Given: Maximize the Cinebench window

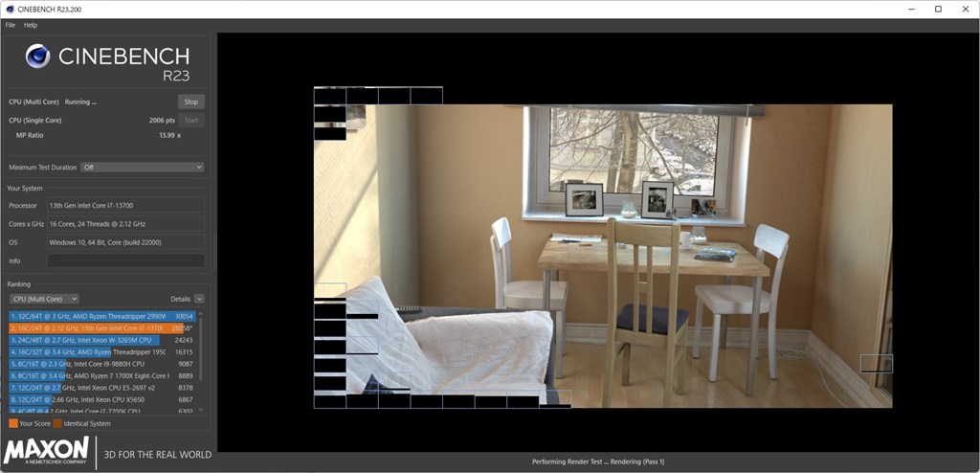Looking at the screenshot, I should [938, 9].
